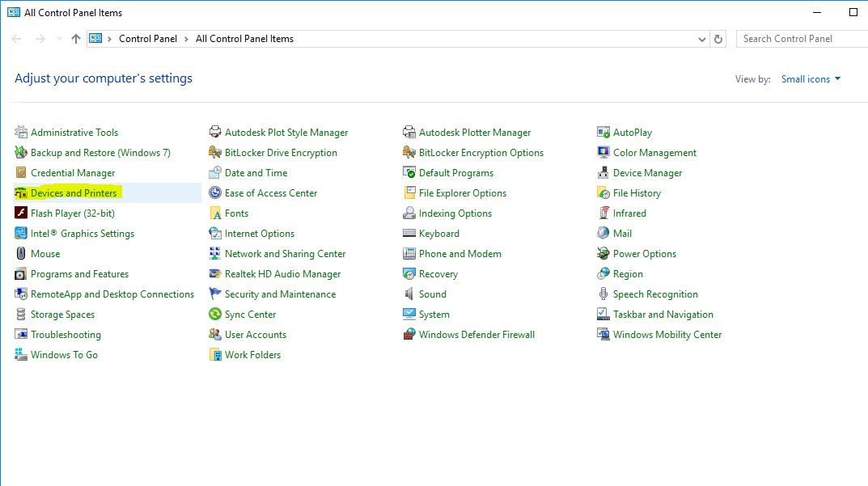Image resolution: width=868 pixels, height=486 pixels.
Task: Open Recovery link
Action: [438, 274]
